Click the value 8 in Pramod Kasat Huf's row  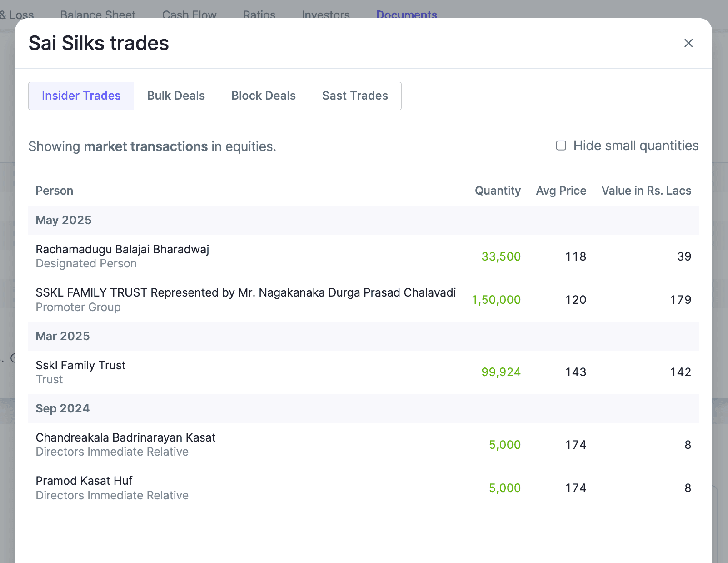click(688, 488)
